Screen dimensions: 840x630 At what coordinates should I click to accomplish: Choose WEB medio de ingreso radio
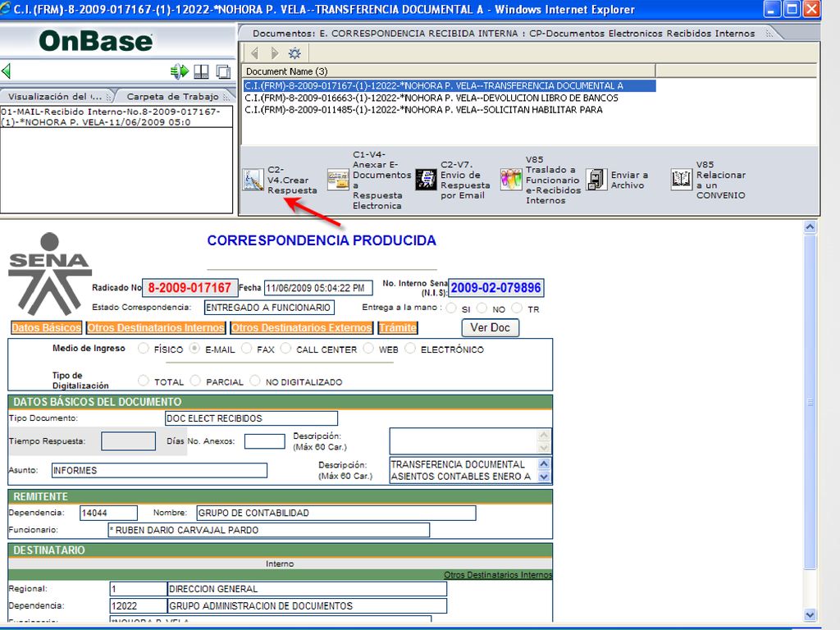pos(368,348)
